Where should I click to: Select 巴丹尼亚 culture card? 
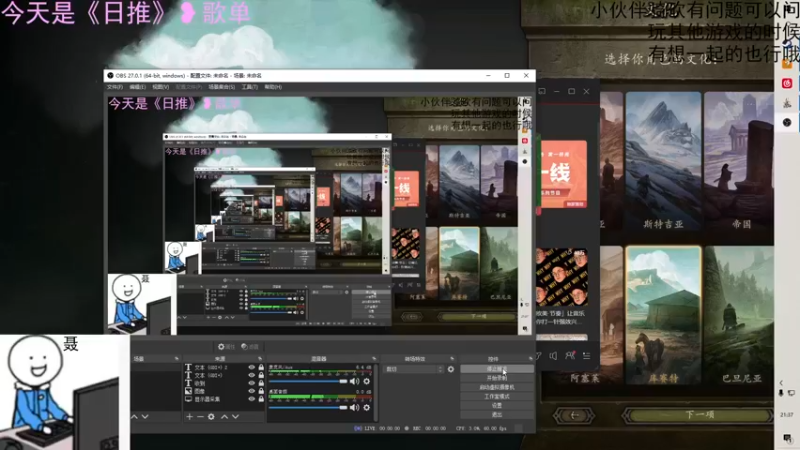coord(740,316)
